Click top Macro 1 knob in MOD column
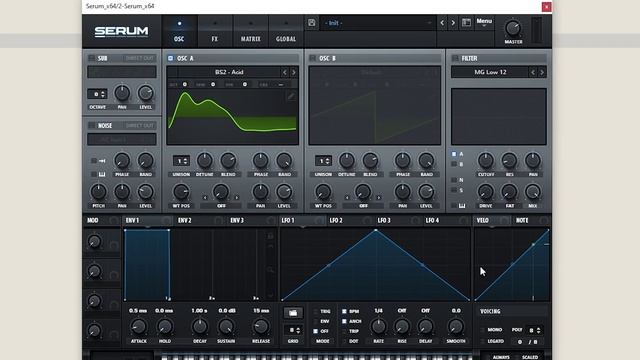Image resolution: width=640 pixels, height=360 pixels. point(95,241)
